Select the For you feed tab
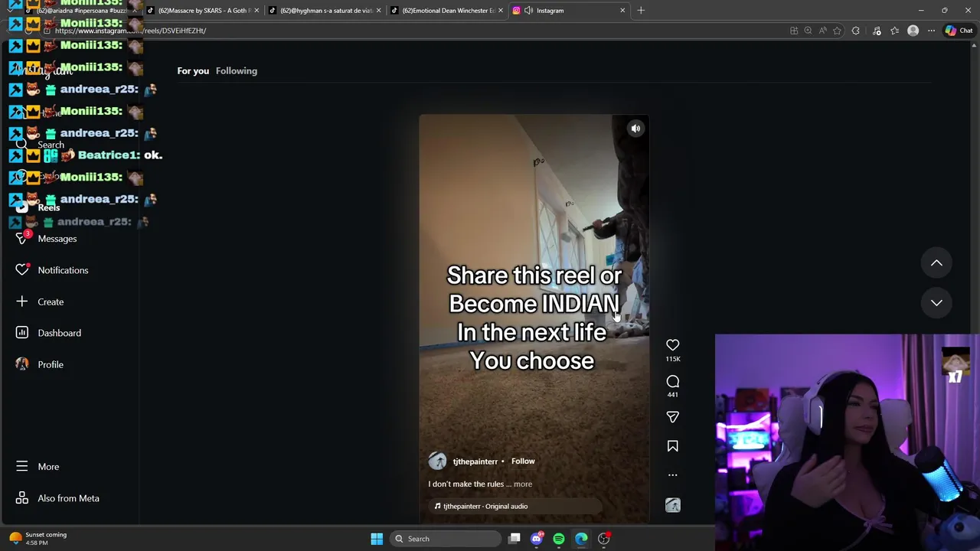 (x=193, y=70)
